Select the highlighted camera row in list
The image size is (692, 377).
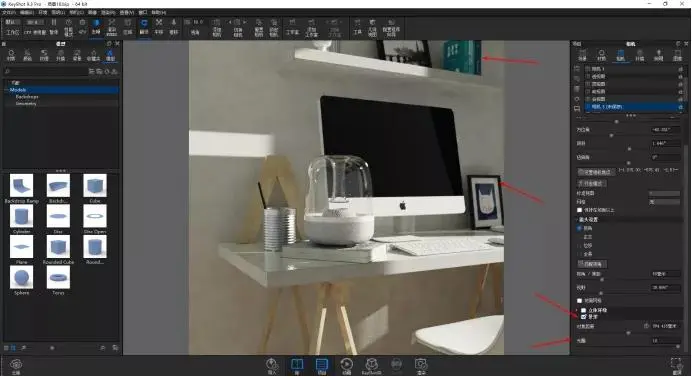(x=633, y=107)
